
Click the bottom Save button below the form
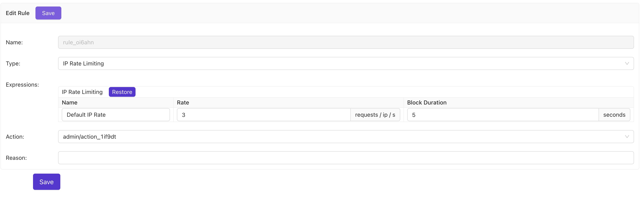click(46, 182)
